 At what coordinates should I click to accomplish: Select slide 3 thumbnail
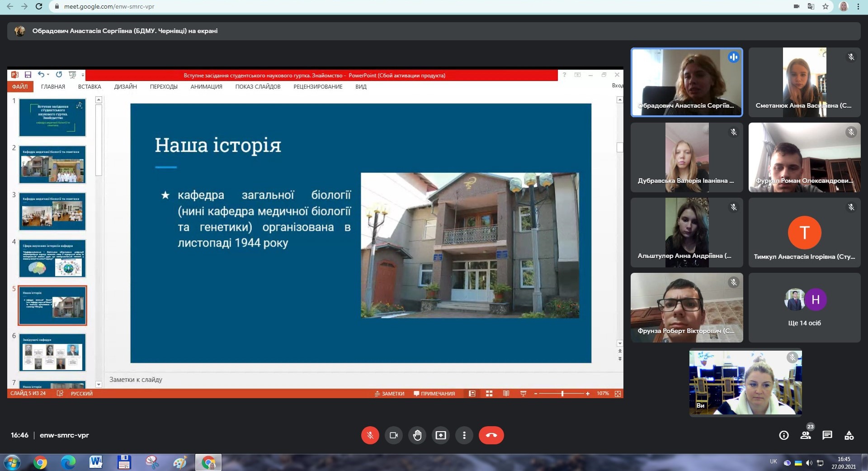coord(52,212)
